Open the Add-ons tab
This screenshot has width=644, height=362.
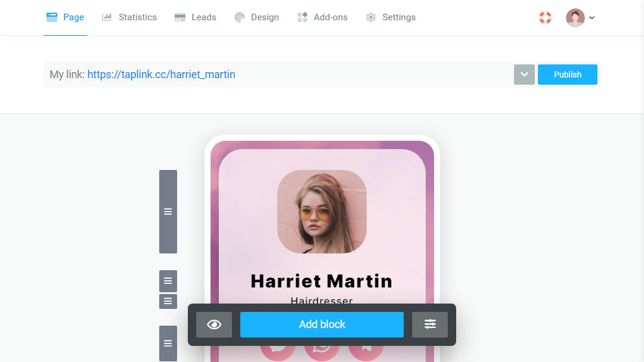click(x=323, y=17)
